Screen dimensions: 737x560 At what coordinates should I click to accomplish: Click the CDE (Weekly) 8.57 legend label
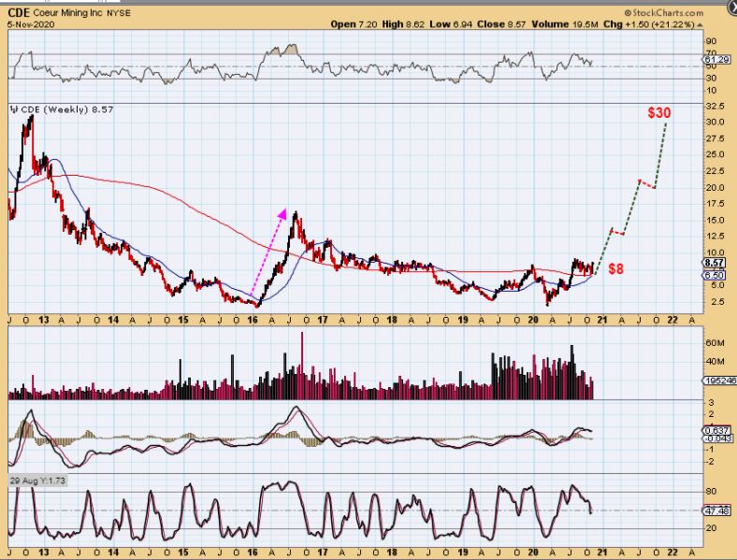[67, 109]
